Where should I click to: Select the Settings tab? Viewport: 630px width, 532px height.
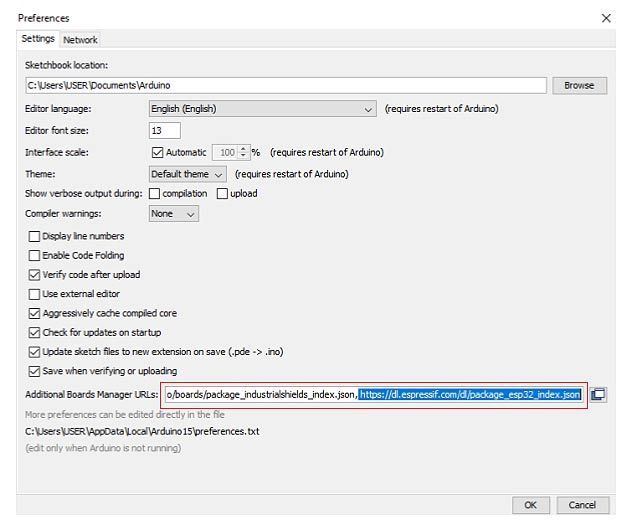click(x=38, y=39)
